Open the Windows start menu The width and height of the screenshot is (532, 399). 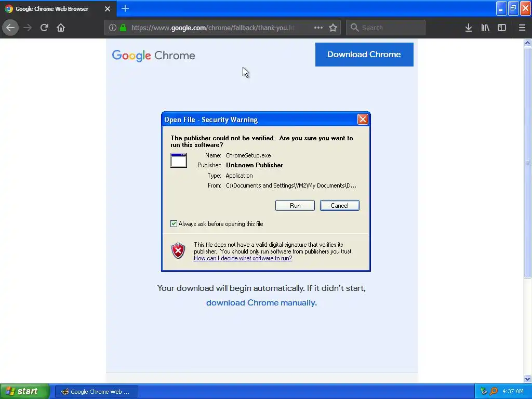click(x=24, y=392)
